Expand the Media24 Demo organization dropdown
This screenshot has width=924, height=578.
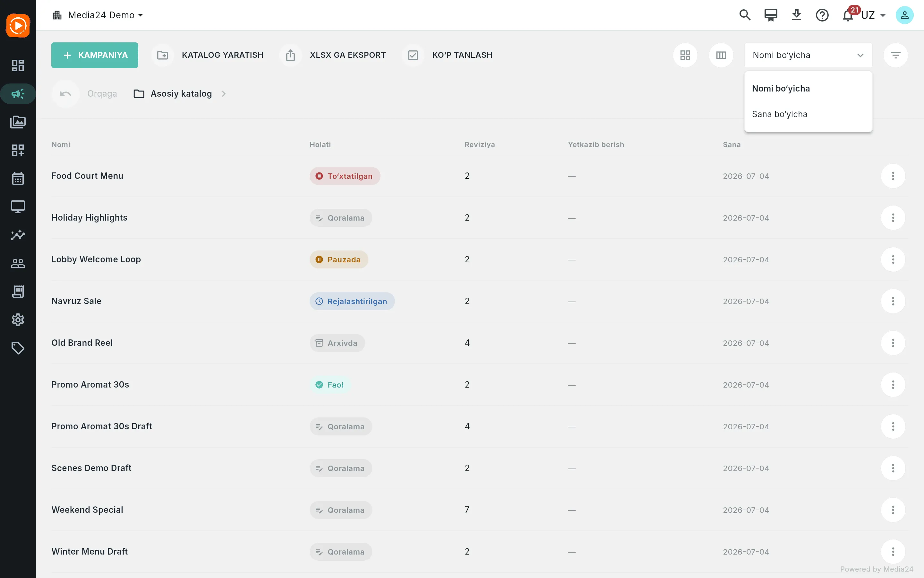pyautogui.click(x=97, y=15)
